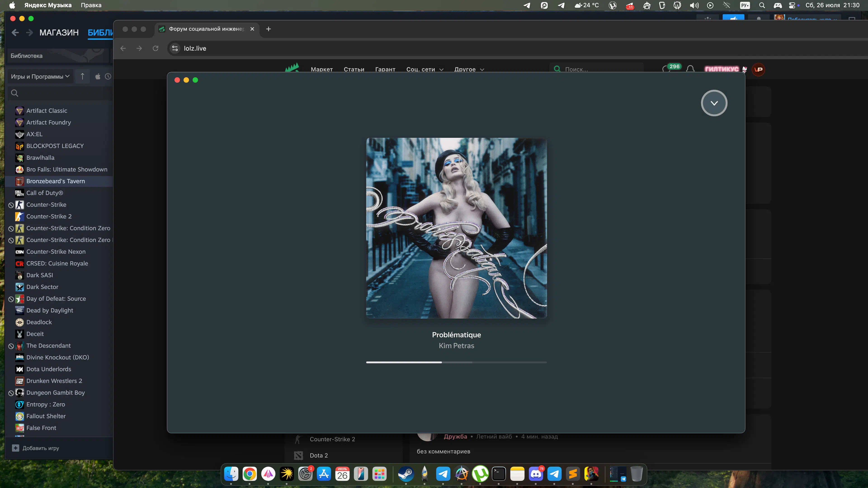The image size is (868, 488).
Task: Select Dota Underlords in the game list
Action: click(x=49, y=369)
